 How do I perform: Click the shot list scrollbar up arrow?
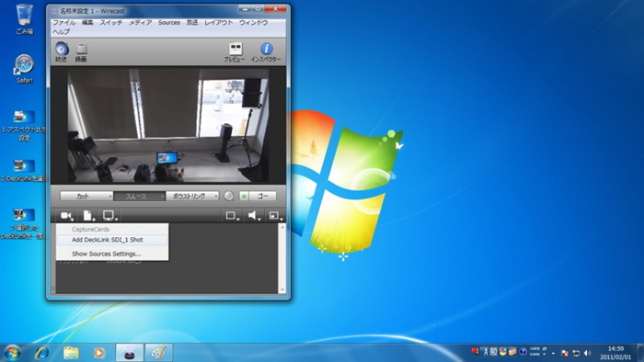282,227
